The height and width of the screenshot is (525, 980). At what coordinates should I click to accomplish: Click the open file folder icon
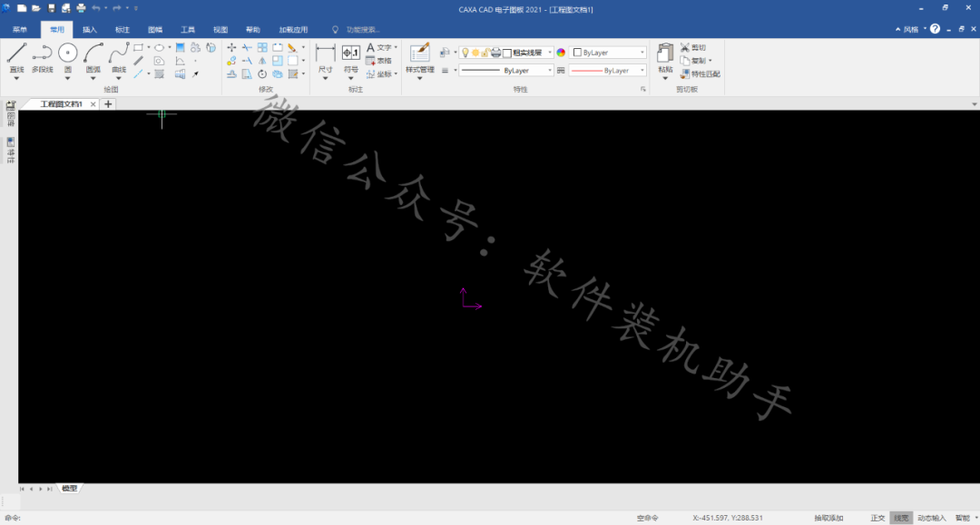click(x=36, y=8)
